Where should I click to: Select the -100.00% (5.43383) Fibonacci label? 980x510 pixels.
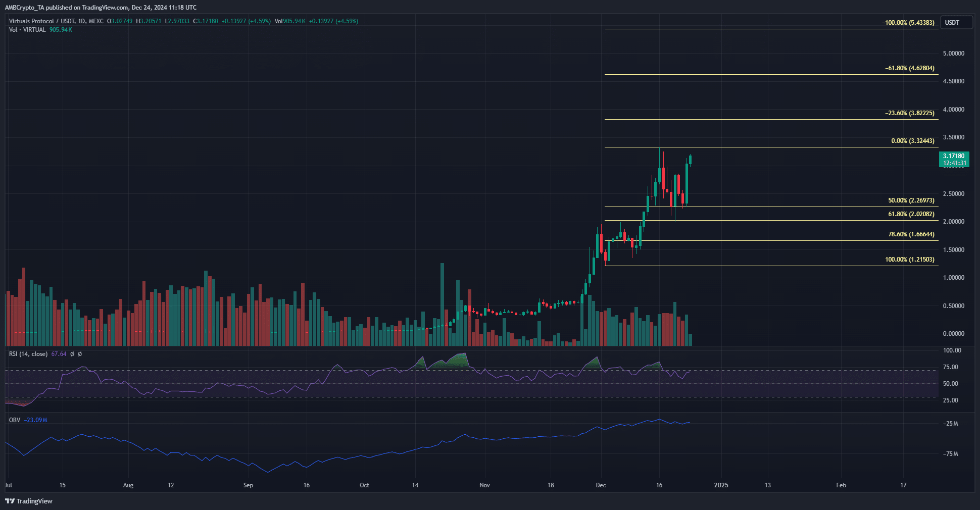point(908,23)
